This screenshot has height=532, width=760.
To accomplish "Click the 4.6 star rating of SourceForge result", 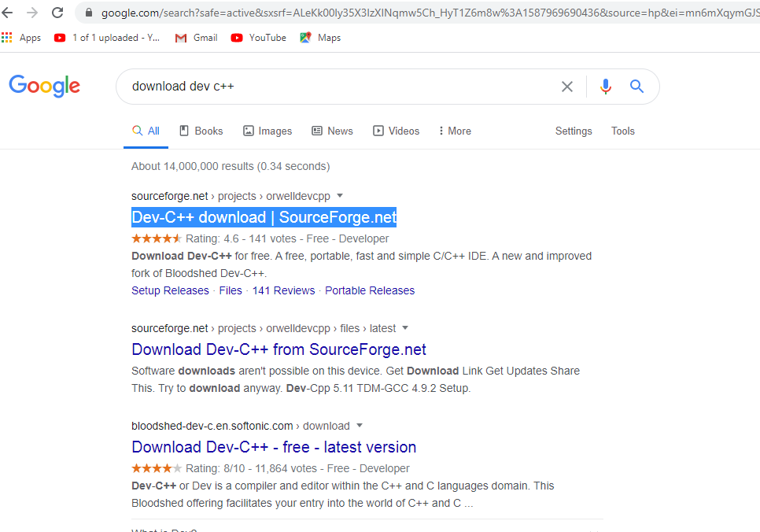I will click(157, 238).
